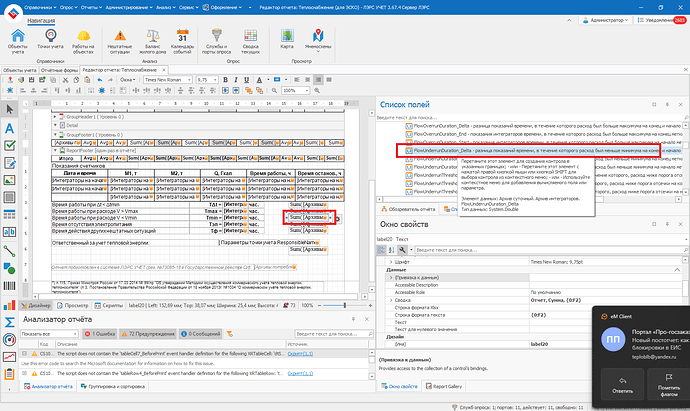
Task: Open Объекты учета from the ribbon
Action: point(18,42)
